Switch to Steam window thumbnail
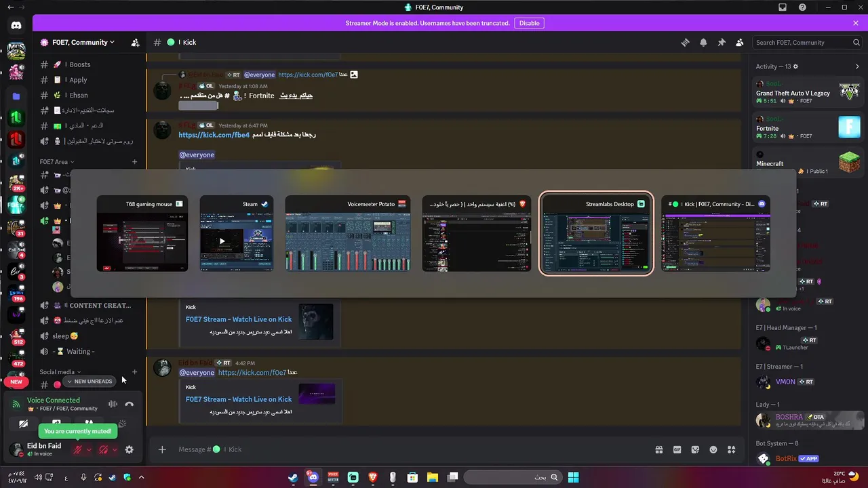This screenshot has width=868, height=488. click(x=237, y=234)
